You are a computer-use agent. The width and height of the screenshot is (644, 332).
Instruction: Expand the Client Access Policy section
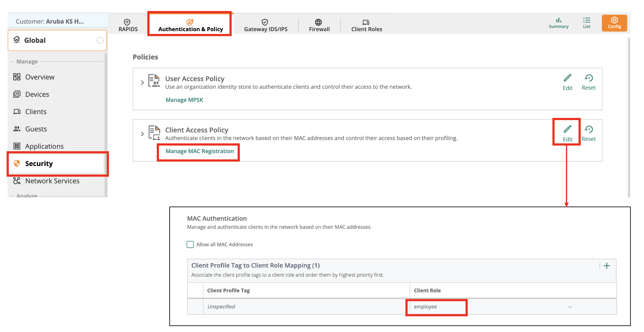click(x=142, y=134)
